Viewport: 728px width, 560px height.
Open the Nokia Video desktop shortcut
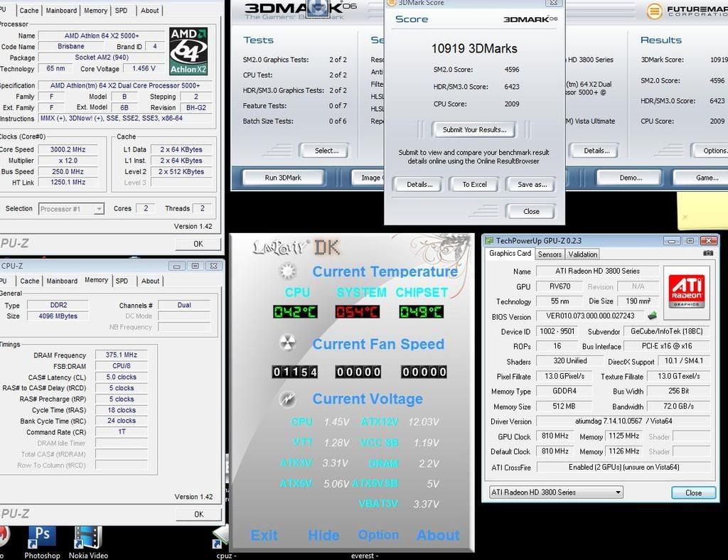tap(88, 537)
